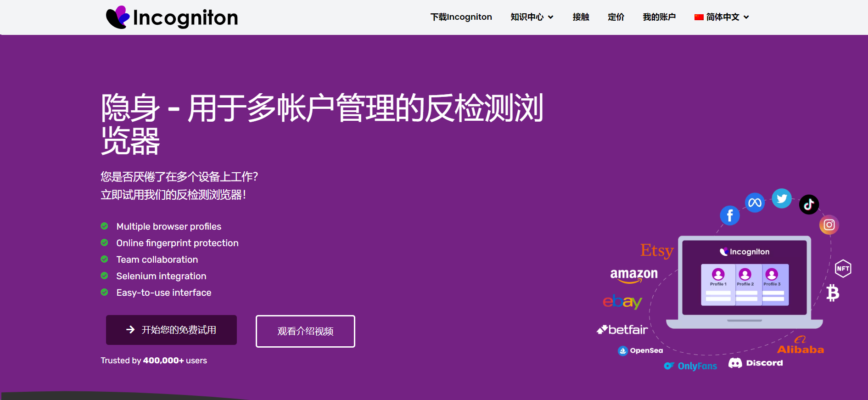Expand the 知识中心 dropdown menu
Image resolution: width=868 pixels, height=400 pixels.
(x=532, y=17)
